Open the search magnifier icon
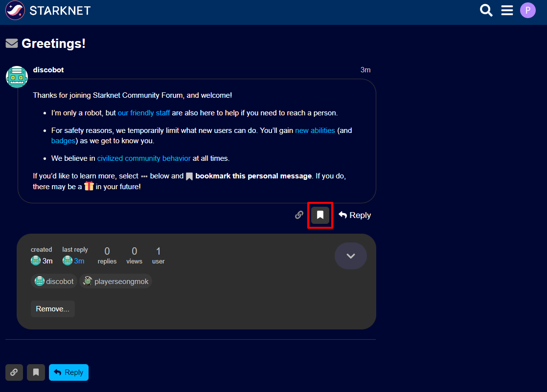The height and width of the screenshot is (392, 547). pyautogui.click(x=486, y=10)
